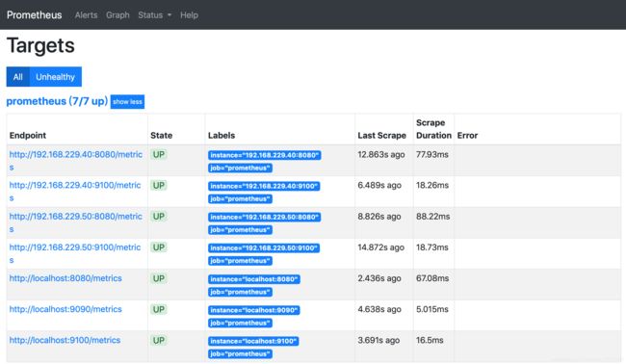626x364 pixels.
Task: Click instance="localhost:9100" label badge
Action: click(253, 341)
